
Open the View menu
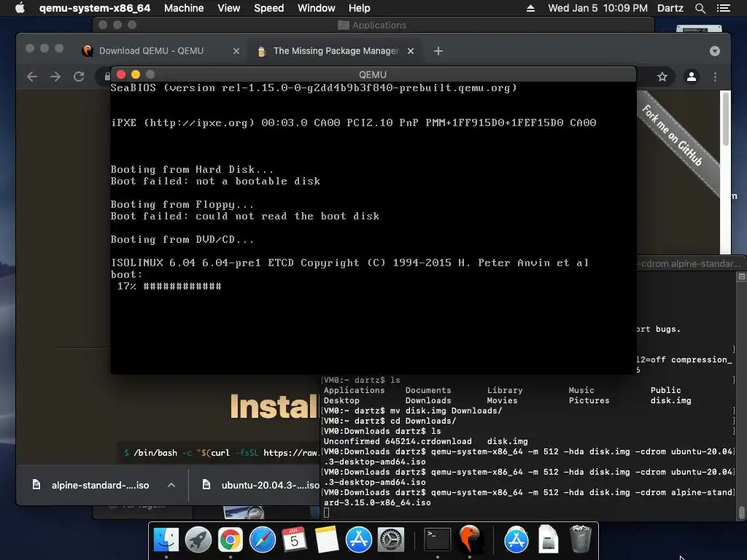[x=228, y=8]
